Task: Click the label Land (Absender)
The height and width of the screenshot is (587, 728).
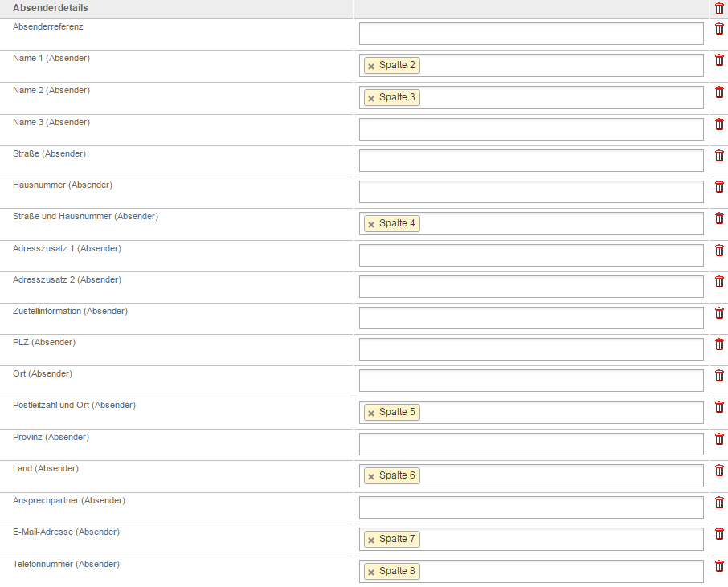Action: tap(46, 469)
